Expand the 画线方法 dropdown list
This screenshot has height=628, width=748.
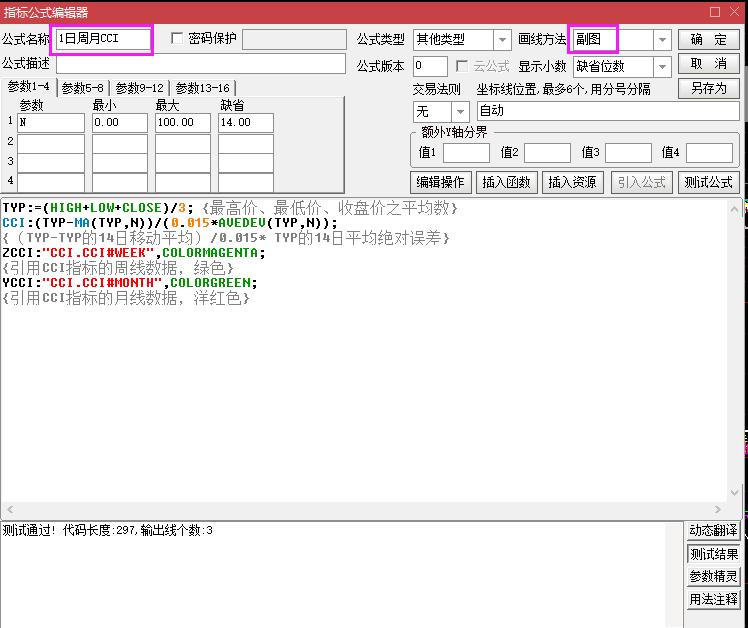[661, 40]
